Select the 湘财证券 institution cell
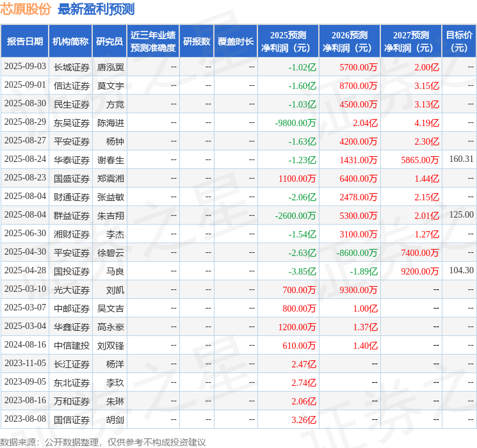Image resolution: width=477 pixels, height=448 pixels. [72, 234]
